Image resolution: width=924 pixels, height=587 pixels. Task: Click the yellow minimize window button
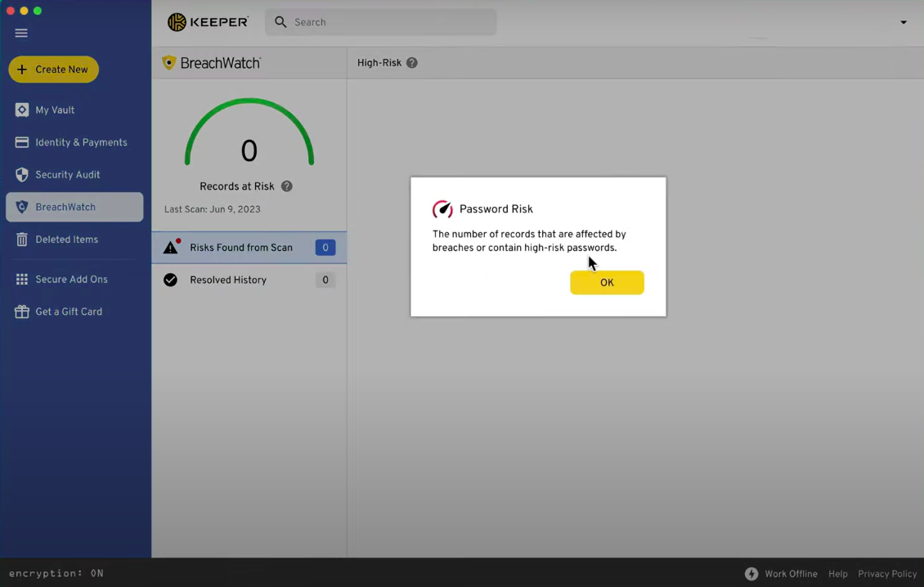pyautogui.click(x=24, y=11)
